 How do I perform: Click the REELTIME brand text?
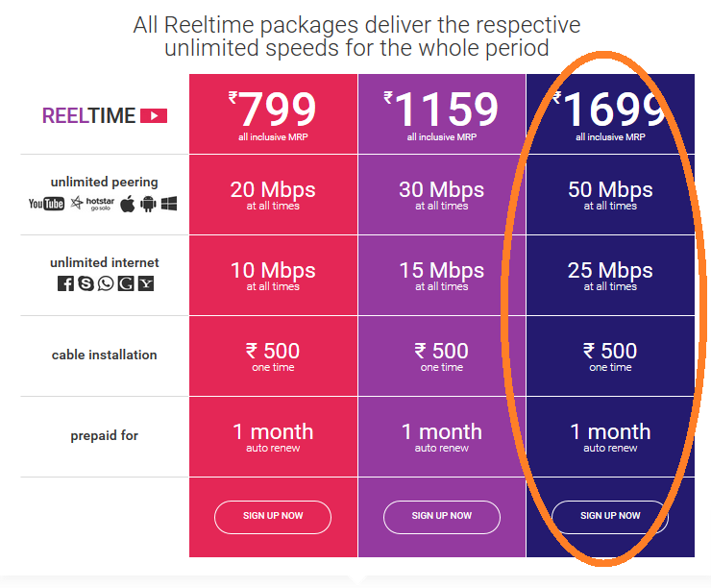click(89, 115)
